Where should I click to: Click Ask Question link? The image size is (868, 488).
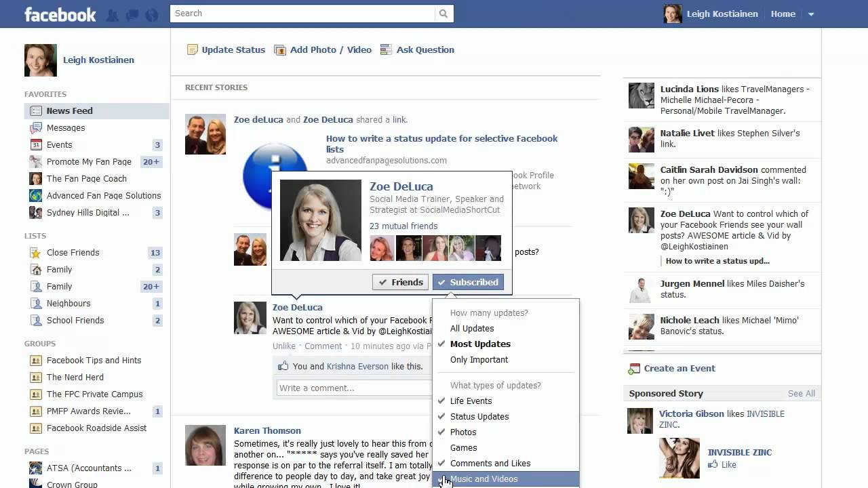tap(425, 49)
